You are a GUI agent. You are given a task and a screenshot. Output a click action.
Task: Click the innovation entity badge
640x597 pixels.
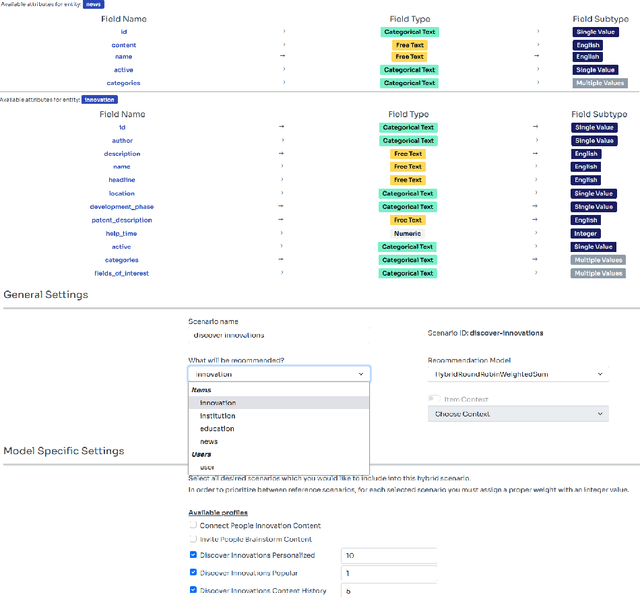coord(99,100)
